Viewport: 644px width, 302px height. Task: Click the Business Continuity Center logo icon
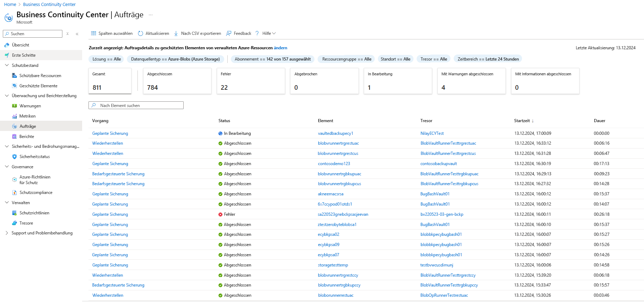click(8, 17)
